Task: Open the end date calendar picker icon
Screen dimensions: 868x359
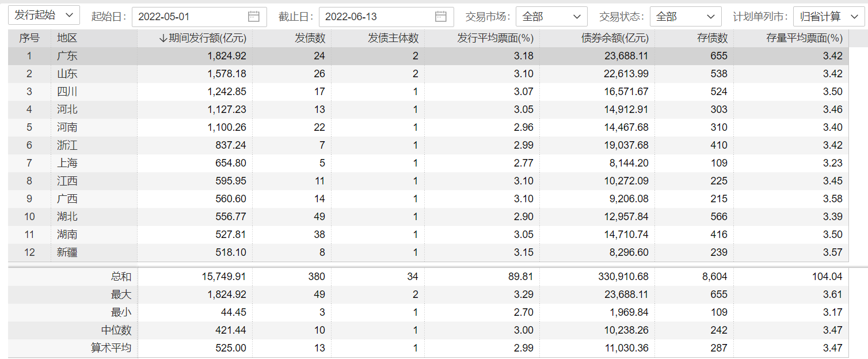Action: pos(441,17)
